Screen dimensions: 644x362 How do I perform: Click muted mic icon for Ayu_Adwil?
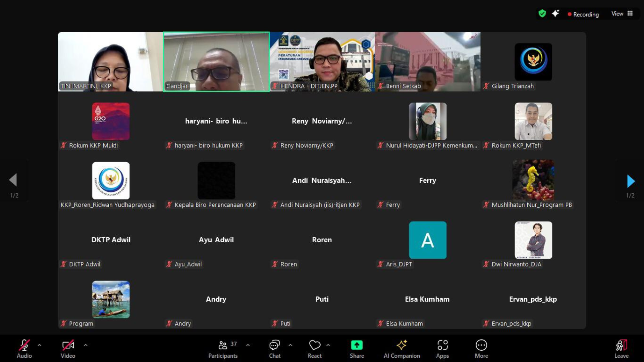pyautogui.click(x=169, y=264)
